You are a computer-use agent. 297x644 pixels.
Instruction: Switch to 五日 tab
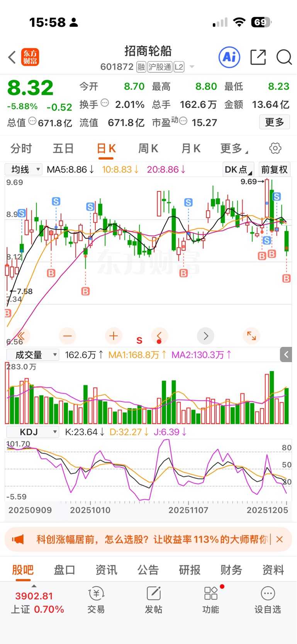coord(63,149)
